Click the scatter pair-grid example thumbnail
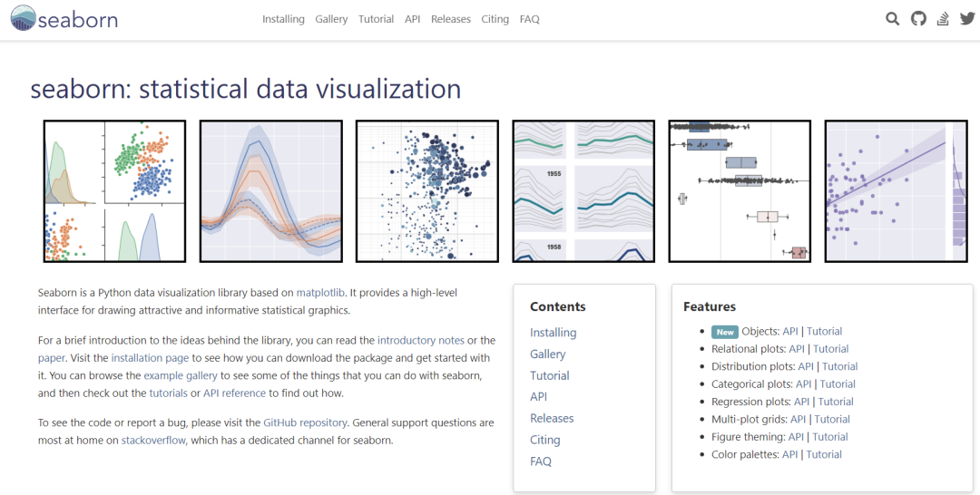This screenshot has height=495, width=980. [114, 191]
